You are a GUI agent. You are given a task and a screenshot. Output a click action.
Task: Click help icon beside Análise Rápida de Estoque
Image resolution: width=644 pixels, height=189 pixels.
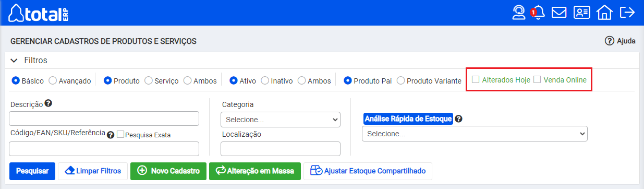pyautogui.click(x=458, y=119)
